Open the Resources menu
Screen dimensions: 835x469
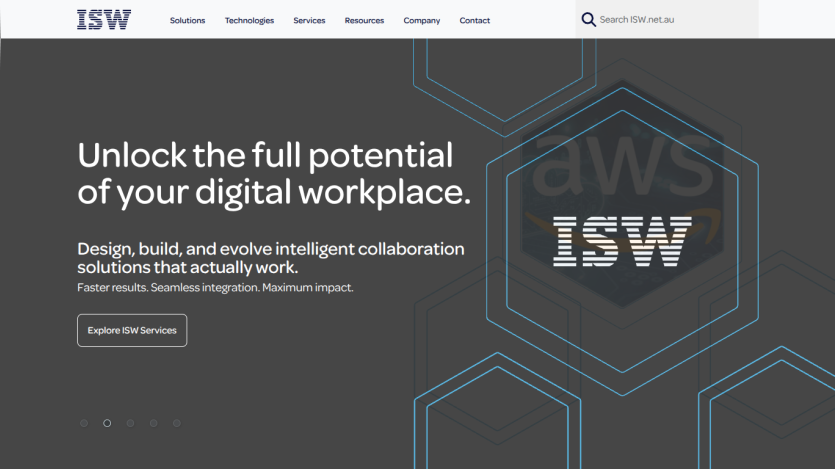click(364, 20)
